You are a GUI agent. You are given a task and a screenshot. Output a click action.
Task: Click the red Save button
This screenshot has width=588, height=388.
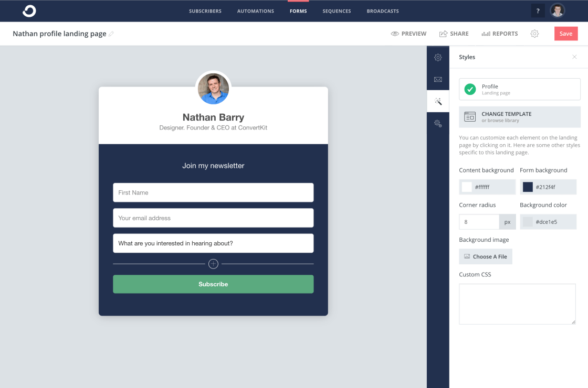pos(566,34)
